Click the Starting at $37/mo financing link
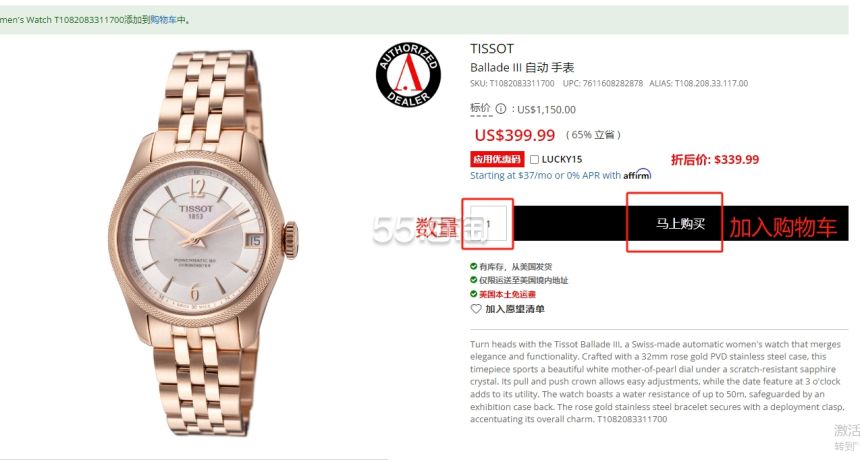 coord(545,175)
